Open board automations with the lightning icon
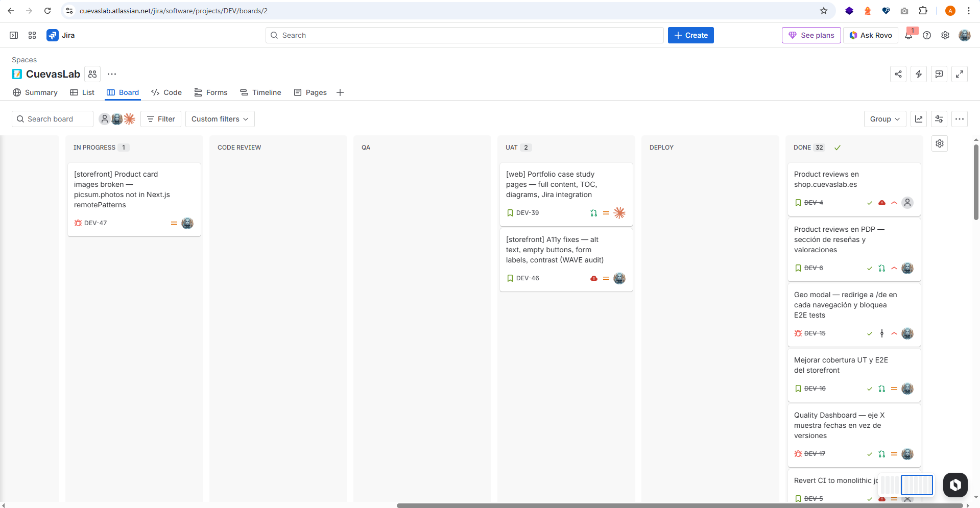Screen dimensions: 980x508 pos(919,74)
